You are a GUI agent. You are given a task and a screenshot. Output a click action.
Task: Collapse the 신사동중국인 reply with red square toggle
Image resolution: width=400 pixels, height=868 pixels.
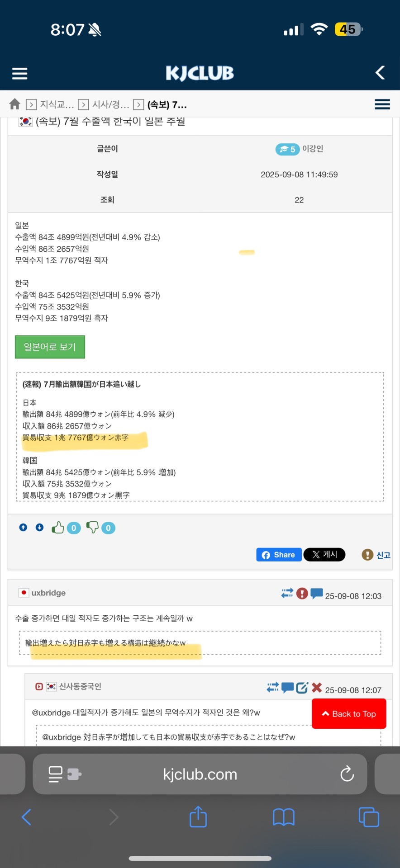[x=39, y=687]
